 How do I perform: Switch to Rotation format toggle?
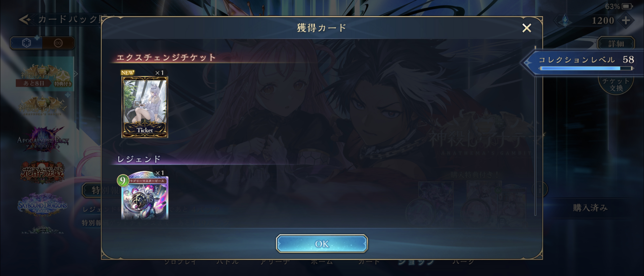coord(26,43)
